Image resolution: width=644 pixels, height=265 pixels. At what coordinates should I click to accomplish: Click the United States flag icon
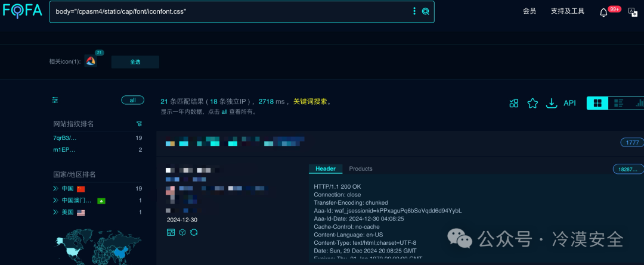click(x=80, y=213)
